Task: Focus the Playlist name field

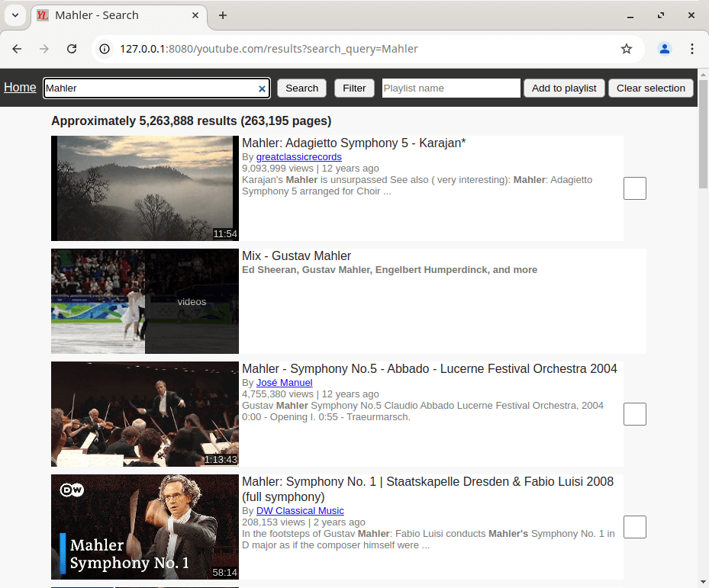Action: [x=451, y=88]
